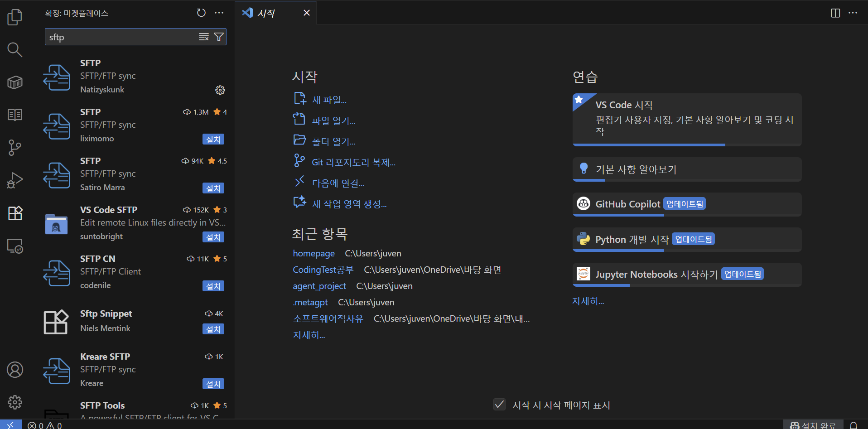
Task: Open Source Control view in activity bar
Action: click(x=15, y=148)
